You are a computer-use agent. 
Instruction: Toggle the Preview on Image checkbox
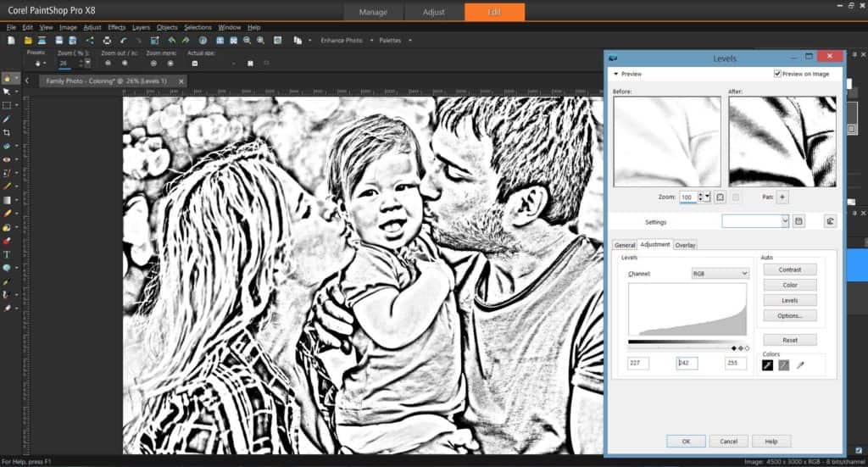click(777, 75)
